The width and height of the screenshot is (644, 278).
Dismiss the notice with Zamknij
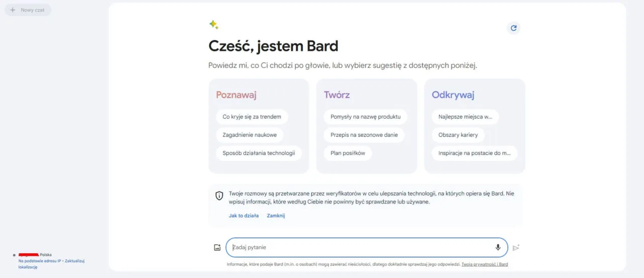[x=276, y=216]
